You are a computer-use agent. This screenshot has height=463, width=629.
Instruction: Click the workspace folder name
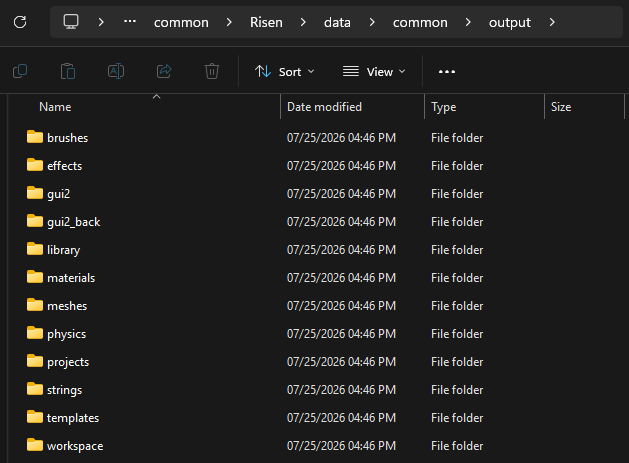pos(75,446)
